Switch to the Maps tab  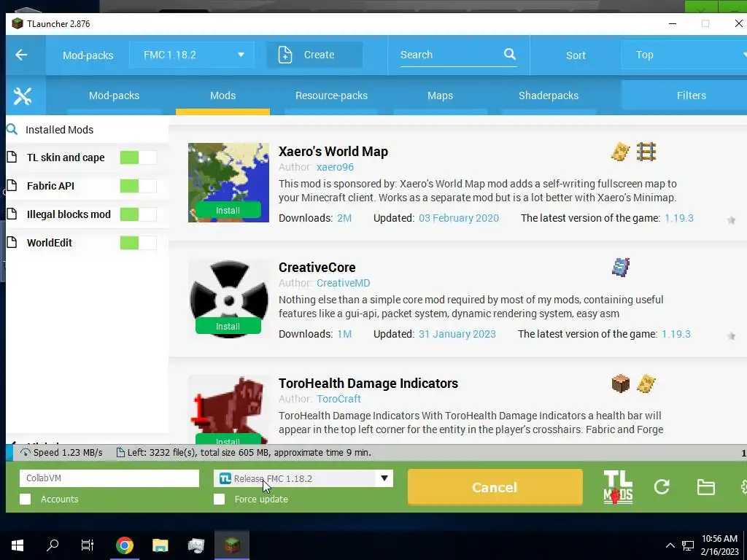pyautogui.click(x=440, y=96)
